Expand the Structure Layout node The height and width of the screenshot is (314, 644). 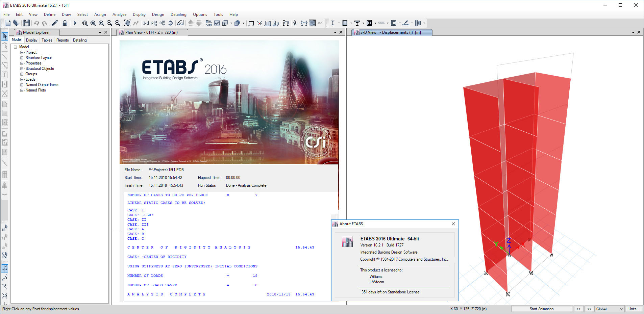point(22,58)
